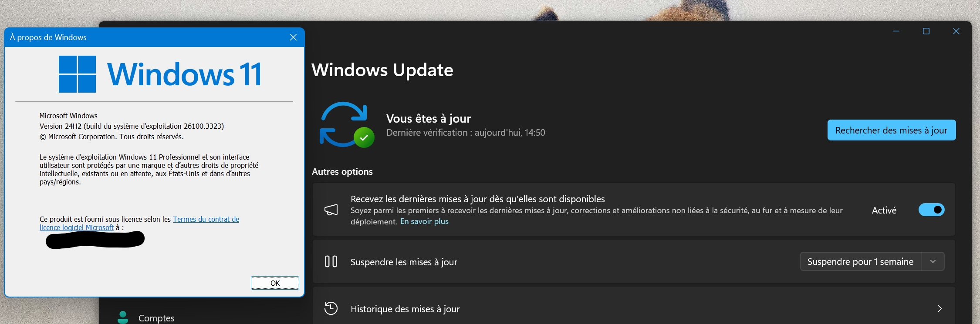Close the À propos de Windows dialog
The image size is (980, 324).
point(293,37)
